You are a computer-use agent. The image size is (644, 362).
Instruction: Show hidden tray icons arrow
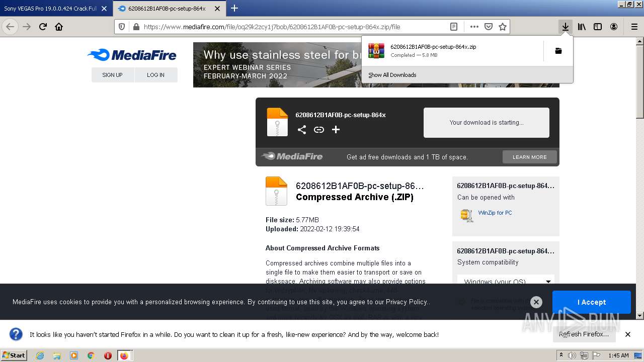coord(561,355)
